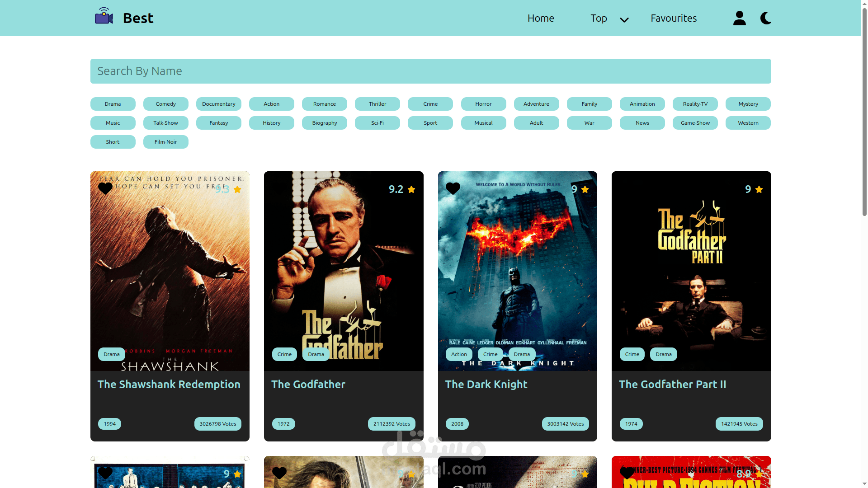Favourite The Shawshank Redemption with heart
Viewport: 868px width, 488px height.
105,188
